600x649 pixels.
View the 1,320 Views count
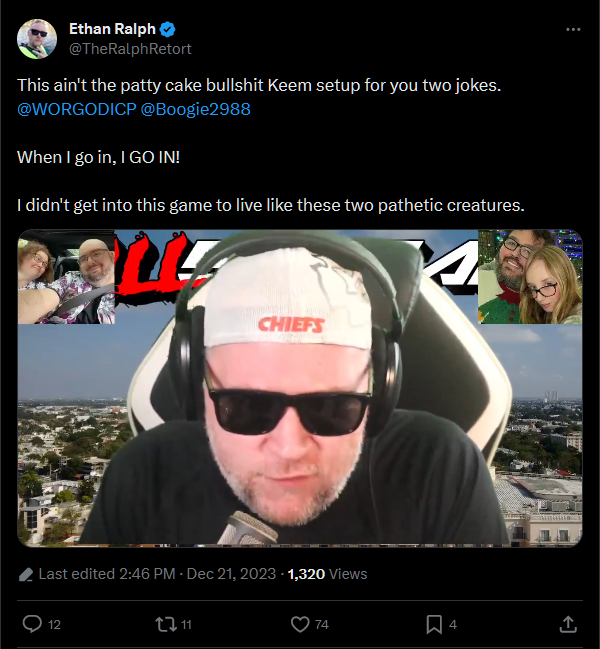327,574
